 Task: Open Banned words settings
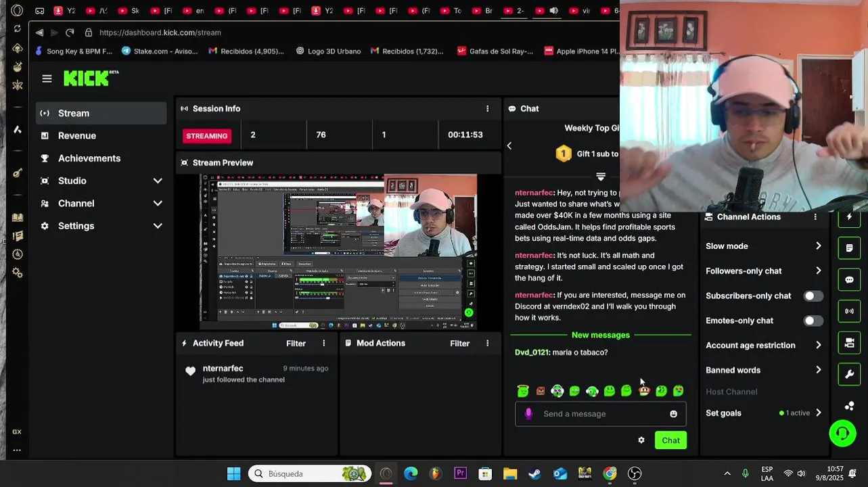click(764, 370)
